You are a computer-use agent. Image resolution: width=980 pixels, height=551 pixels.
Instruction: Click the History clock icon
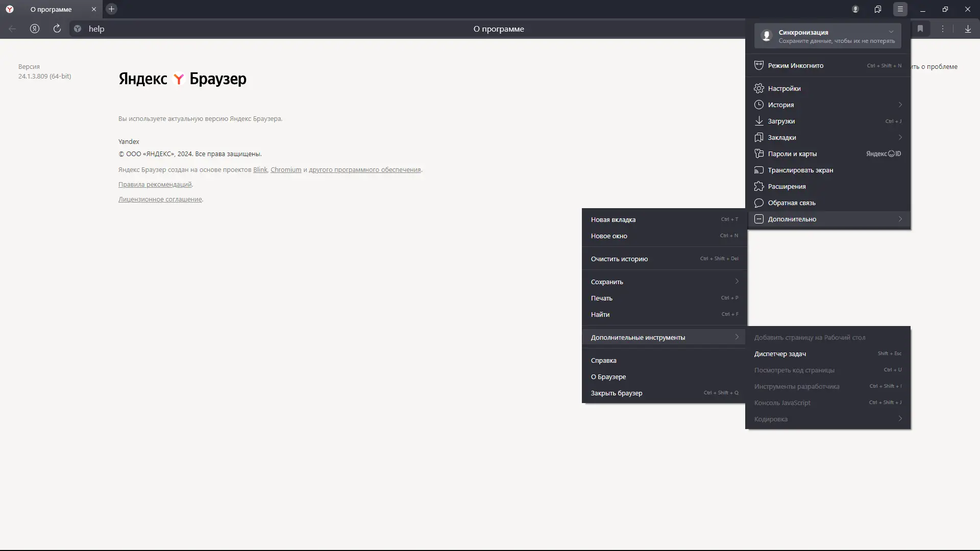758,105
